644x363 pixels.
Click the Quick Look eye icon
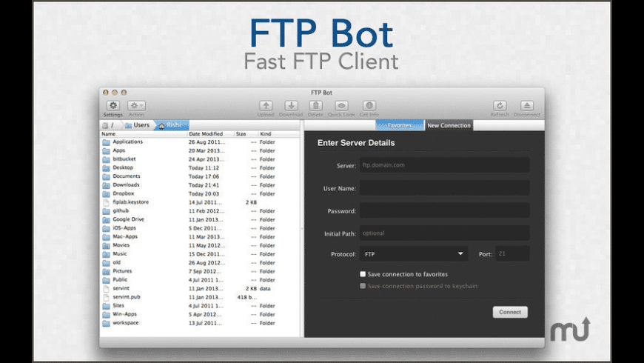click(x=341, y=106)
